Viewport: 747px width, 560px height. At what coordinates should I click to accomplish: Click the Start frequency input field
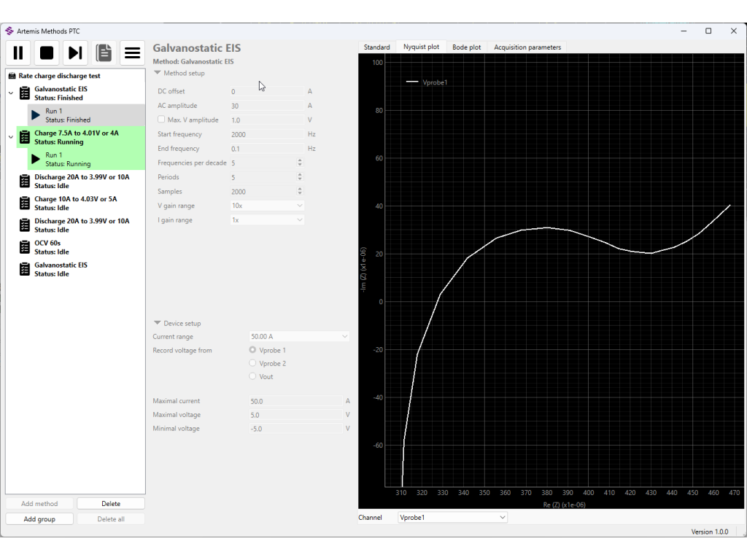pos(267,135)
